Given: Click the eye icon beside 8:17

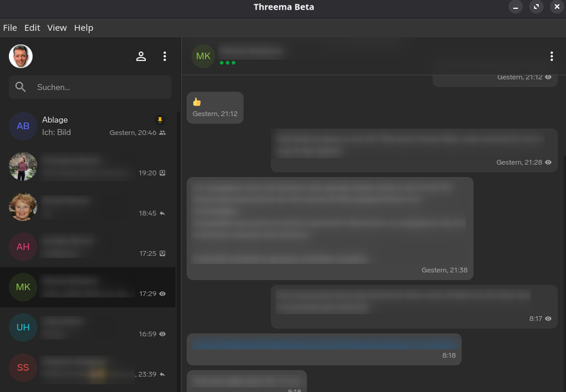Looking at the screenshot, I should [548, 319].
